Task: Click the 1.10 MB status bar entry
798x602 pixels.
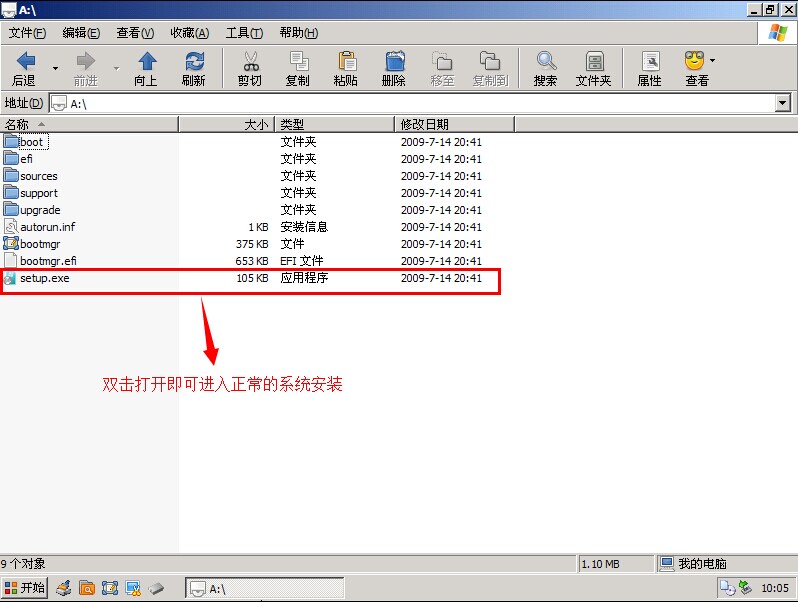Action: pos(601,564)
